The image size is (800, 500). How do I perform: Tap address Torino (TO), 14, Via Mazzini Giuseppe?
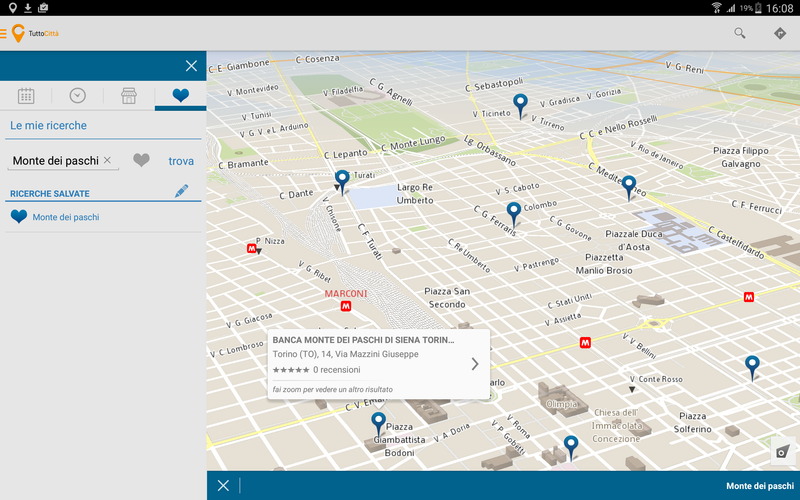(x=345, y=354)
